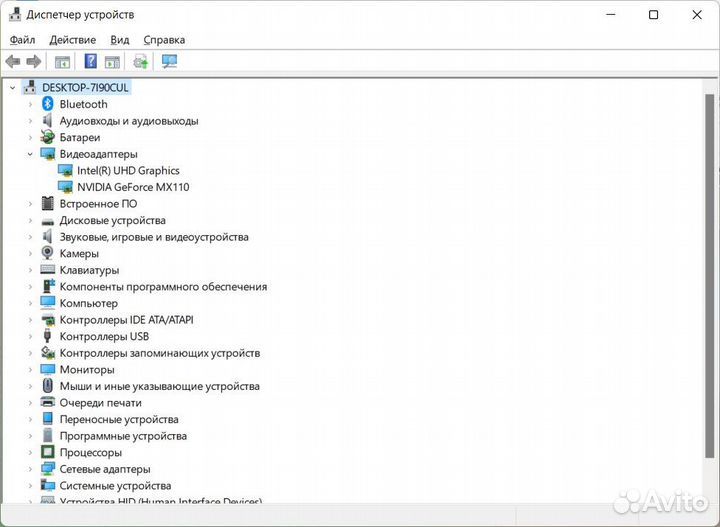Select the Очереди печати label
This screenshot has height=527, width=720.
tap(101, 403)
